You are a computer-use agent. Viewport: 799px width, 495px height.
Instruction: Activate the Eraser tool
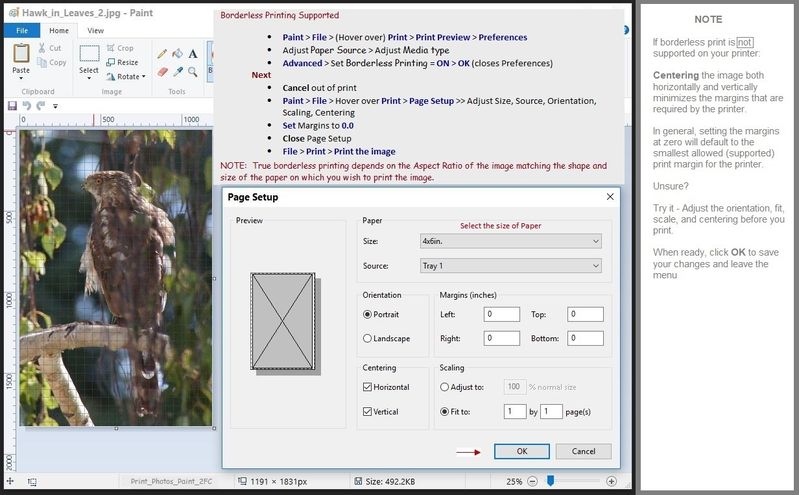click(161, 72)
